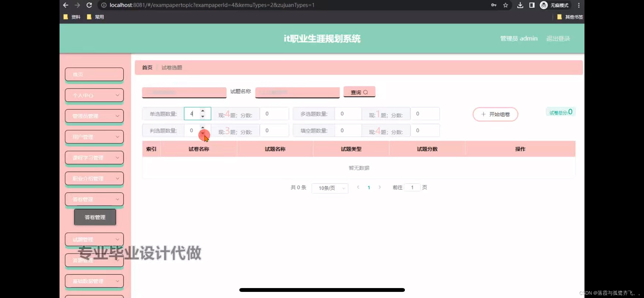Click the 管理员 admin label
This screenshot has width=644, height=298.
(519, 38)
